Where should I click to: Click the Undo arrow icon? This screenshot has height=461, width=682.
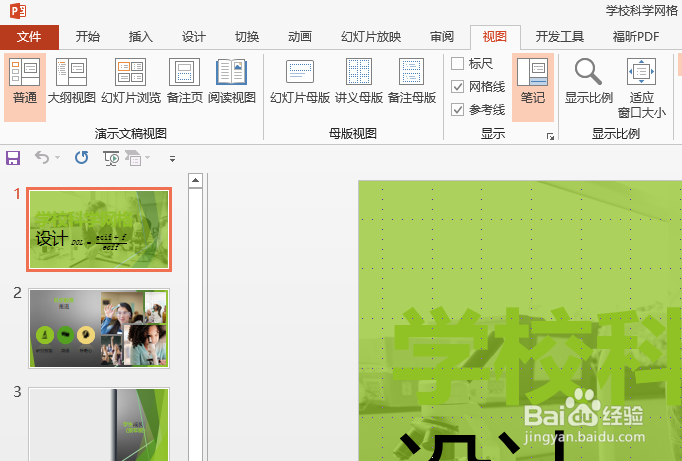point(42,157)
